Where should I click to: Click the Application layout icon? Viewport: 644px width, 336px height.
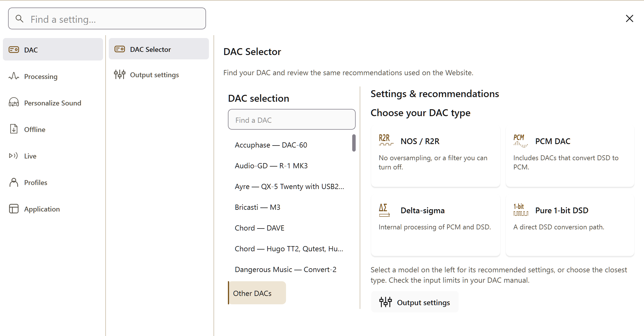click(x=14, y=209)
